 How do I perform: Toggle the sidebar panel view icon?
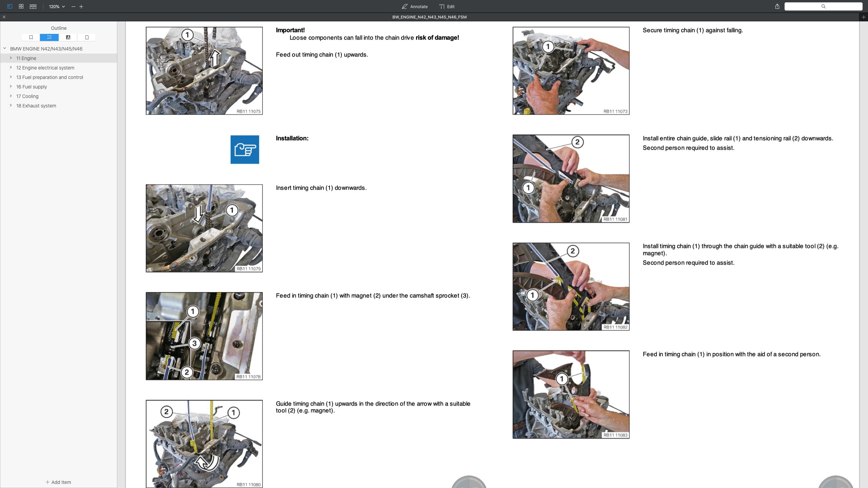pyautogui.click(x=9, y=6)
